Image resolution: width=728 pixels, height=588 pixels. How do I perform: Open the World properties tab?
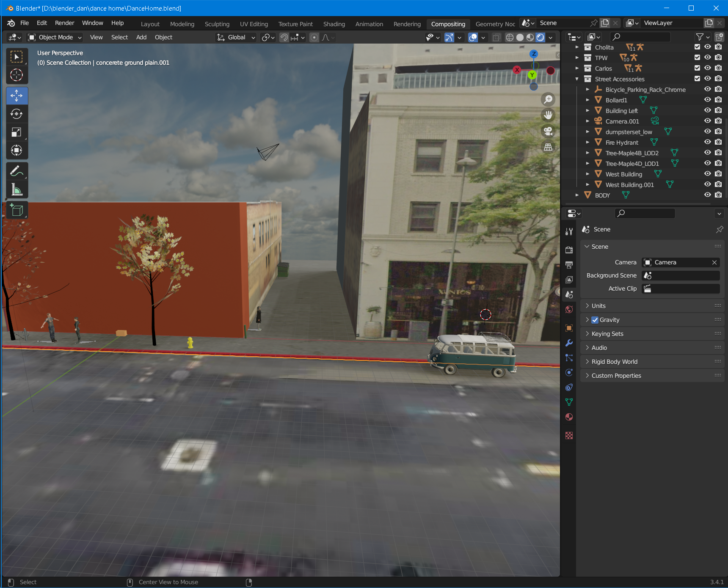569,310
